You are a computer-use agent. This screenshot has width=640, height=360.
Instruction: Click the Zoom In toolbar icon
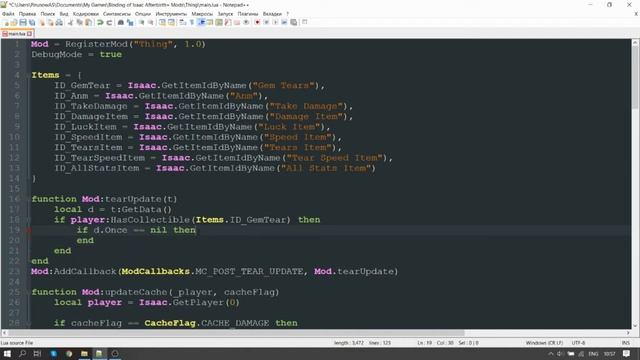click(142, 22)
